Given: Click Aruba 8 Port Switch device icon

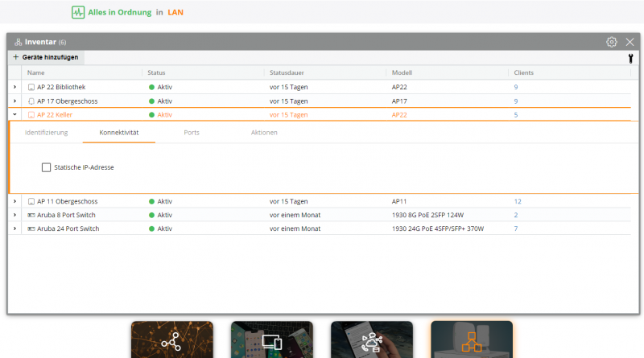Looking at the screenshot, I should tap(31, 215).
